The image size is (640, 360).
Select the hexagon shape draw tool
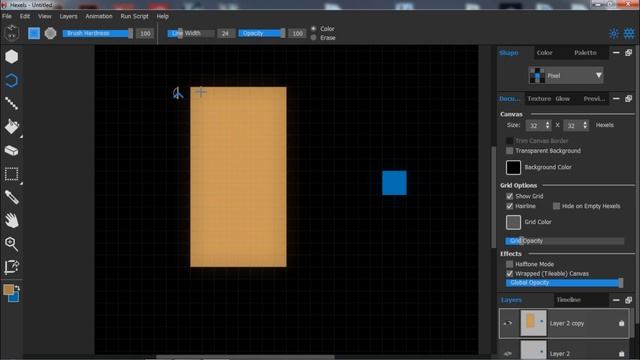11,57
